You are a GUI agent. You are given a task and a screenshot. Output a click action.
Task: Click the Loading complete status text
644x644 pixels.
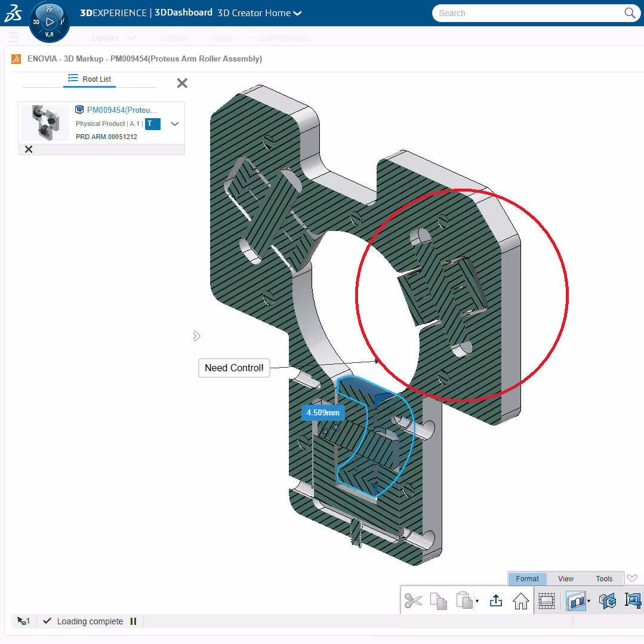pos(90,621)
